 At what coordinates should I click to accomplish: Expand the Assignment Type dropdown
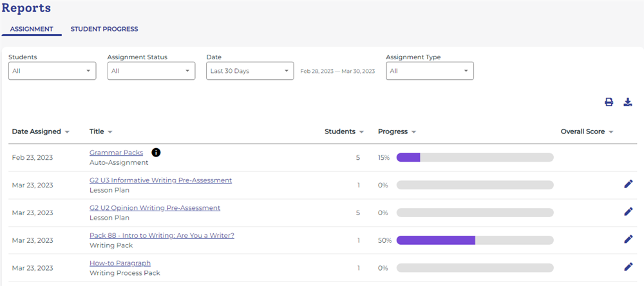430,71
